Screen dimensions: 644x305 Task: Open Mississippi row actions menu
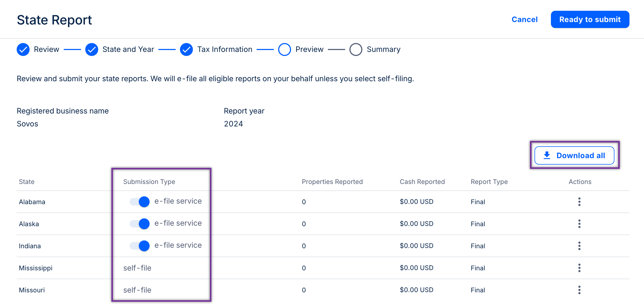pos(579,268)
